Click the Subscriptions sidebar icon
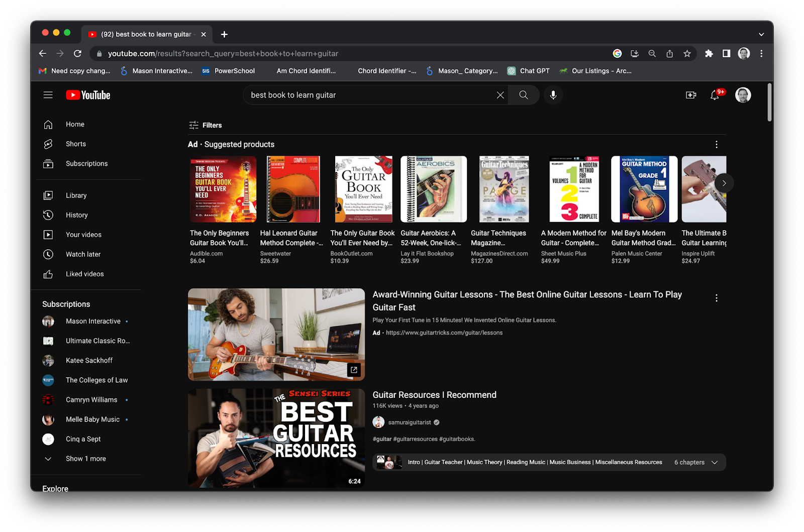 pos(48,163)
